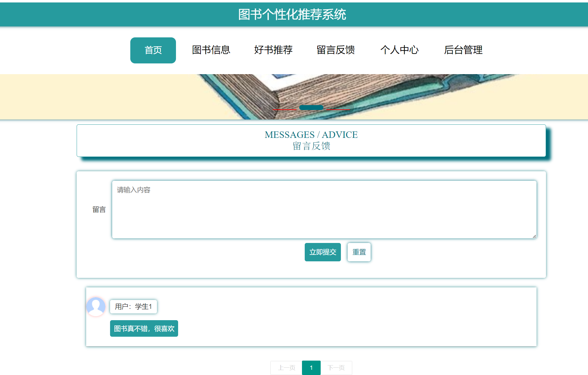588x375 pixels.
Task: Go to the 留言反馈 page
Action: click(336, 50)
